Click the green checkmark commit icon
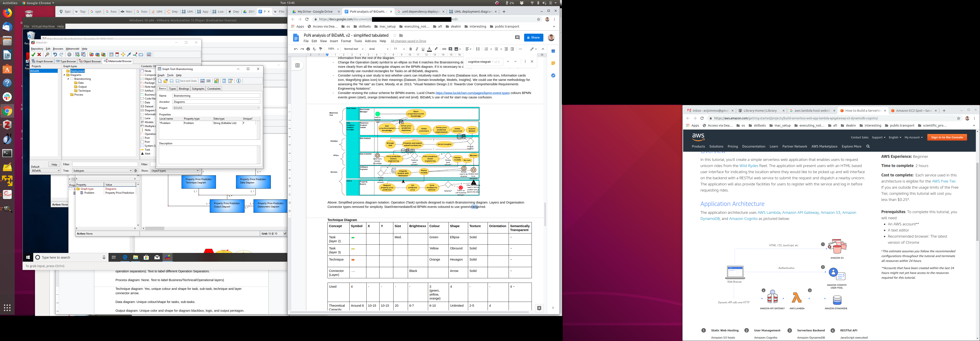980x341 pixels. pyautogui.click(x=33, y=55)
